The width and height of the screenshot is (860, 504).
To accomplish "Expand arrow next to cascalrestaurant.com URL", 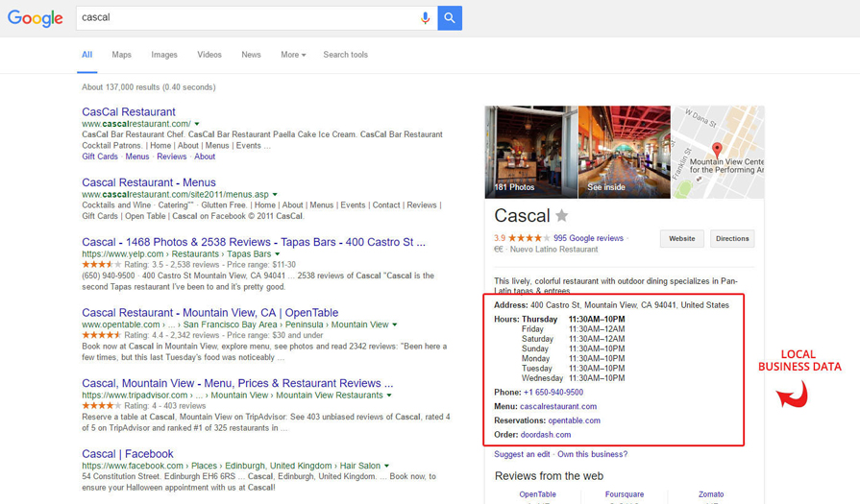I will coord(197,124).
